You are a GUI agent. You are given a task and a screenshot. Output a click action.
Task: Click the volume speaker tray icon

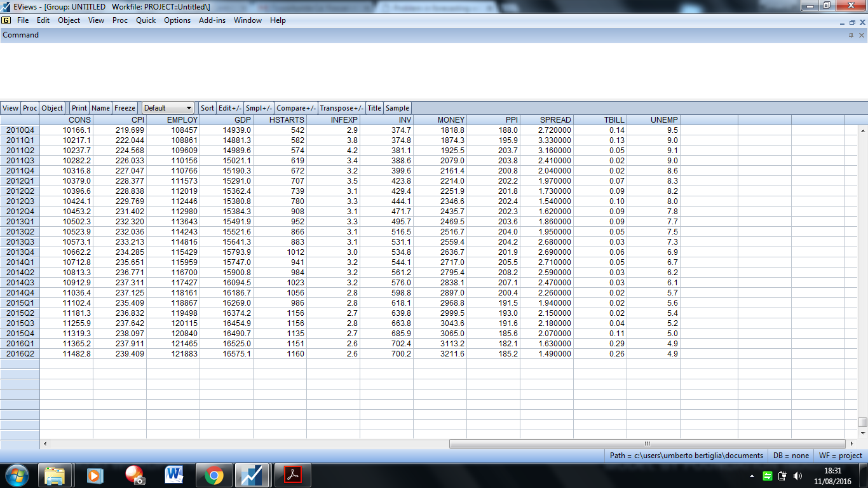798,476
